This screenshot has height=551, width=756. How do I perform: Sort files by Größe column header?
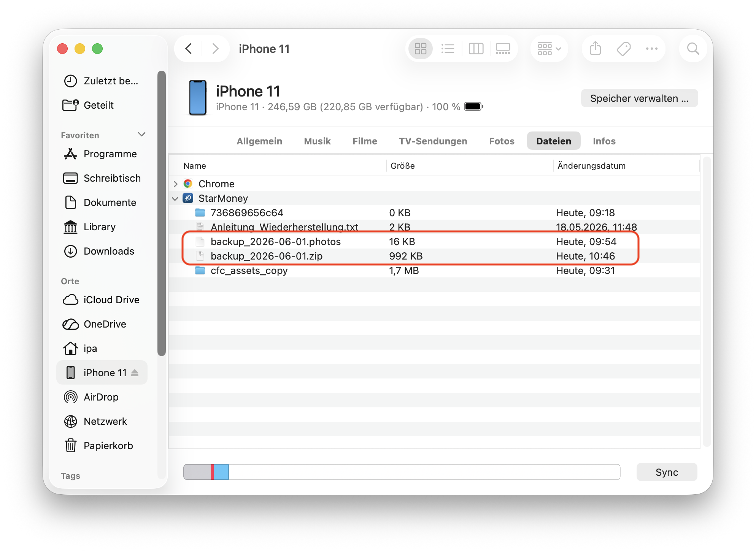(470, 166)
